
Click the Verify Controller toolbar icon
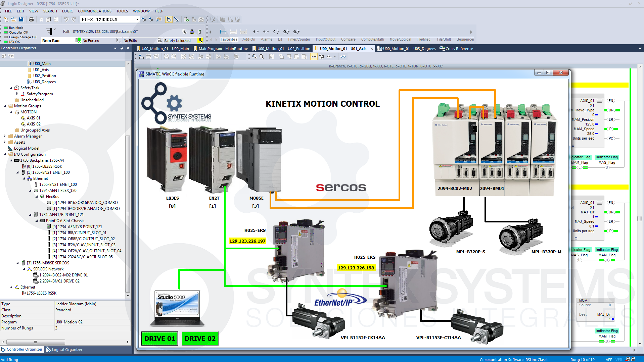tap(194, 19)
